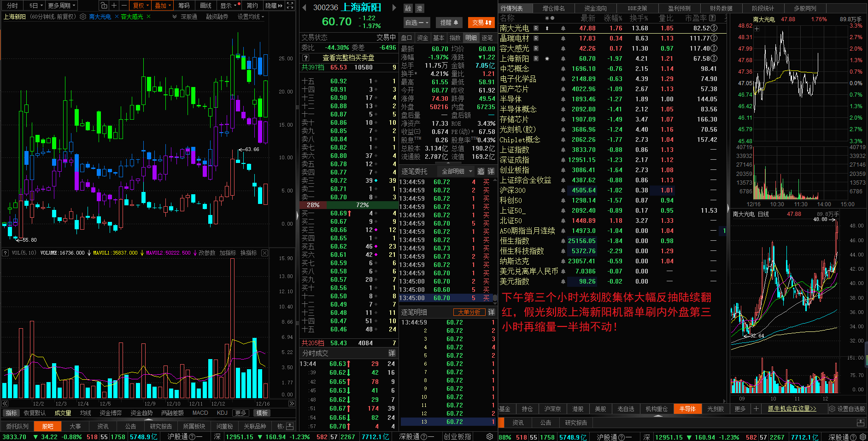Click the 融 margin trading badge
The image size is (868, 441).
coord(408,8)
